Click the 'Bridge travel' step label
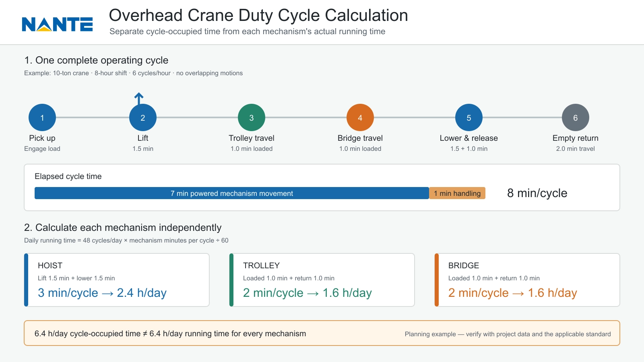The height and width of the screenshot is (362, 644). [360, 138]
